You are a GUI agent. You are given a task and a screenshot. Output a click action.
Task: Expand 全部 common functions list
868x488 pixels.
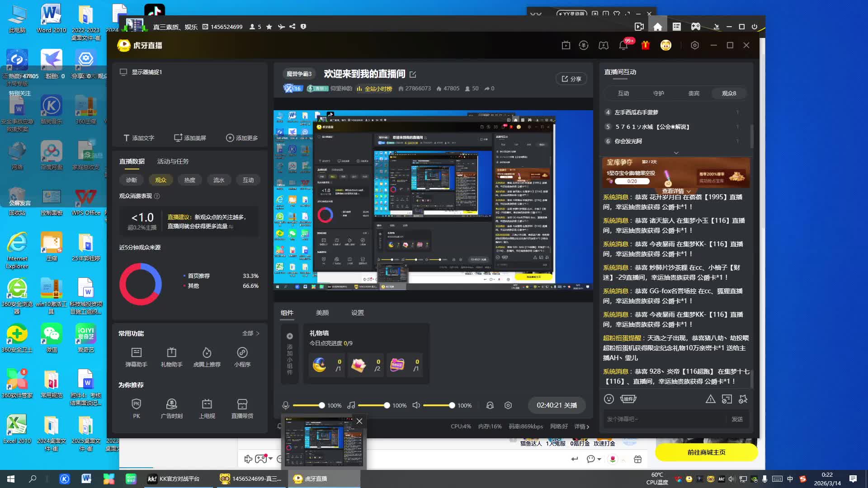(250, 333)
